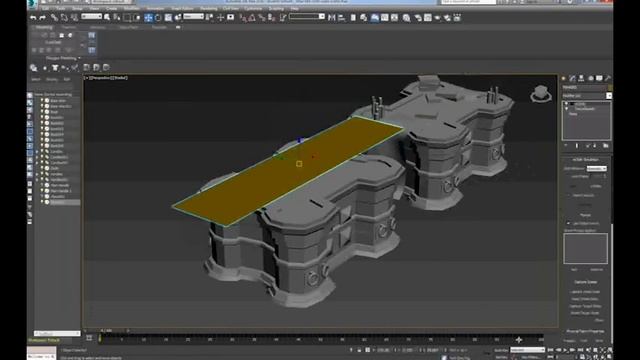
Task: Toggle Show End Result in modifier stack
Action: coord(577,146)
